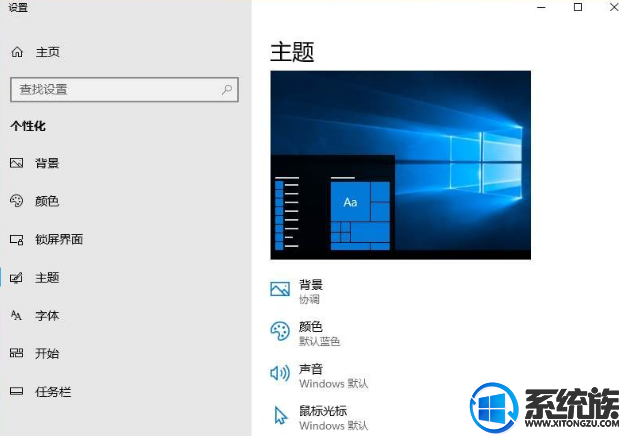619x436 pixels.
Task: Click the 鼠标光标 cursor arrow icon
Action: point(281,415)
